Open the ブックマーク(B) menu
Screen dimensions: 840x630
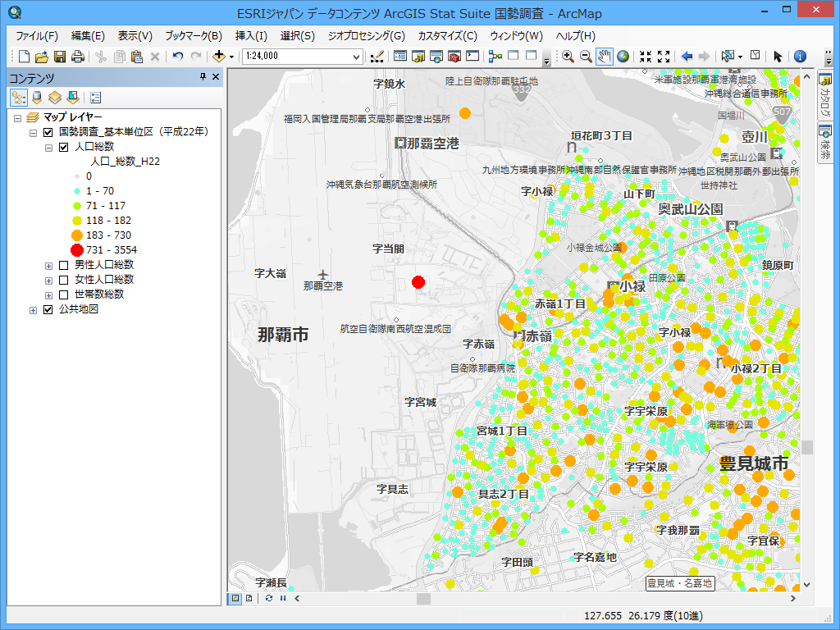194,36
